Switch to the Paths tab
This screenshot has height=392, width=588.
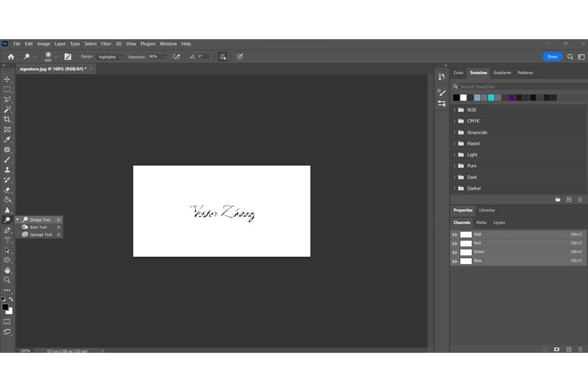click(481, 222)
